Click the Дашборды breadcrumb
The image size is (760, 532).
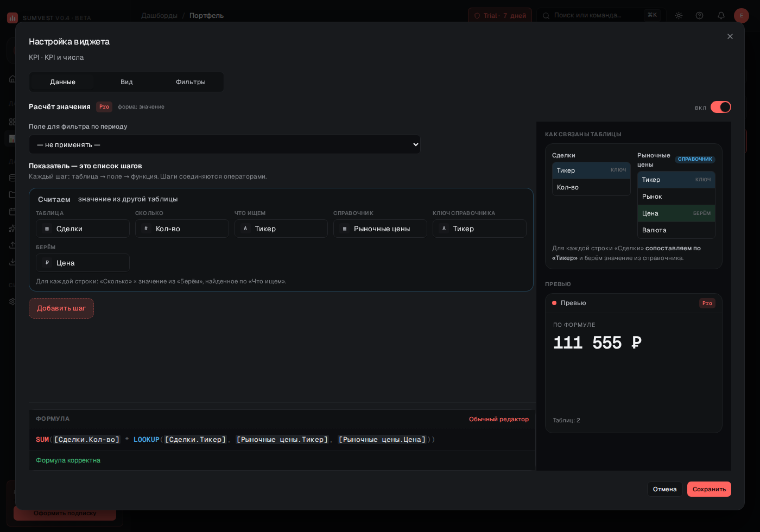pos(159,16)
